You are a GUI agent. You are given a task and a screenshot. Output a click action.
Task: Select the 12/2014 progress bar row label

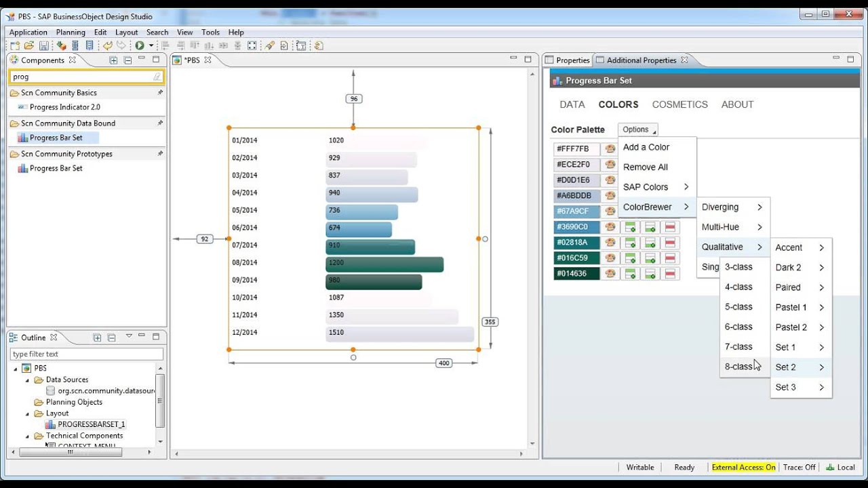(x=245, y=332)
